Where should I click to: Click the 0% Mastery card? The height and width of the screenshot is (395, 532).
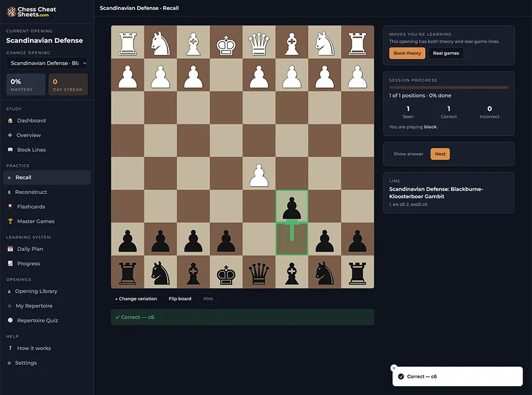(x=26, y=84)
